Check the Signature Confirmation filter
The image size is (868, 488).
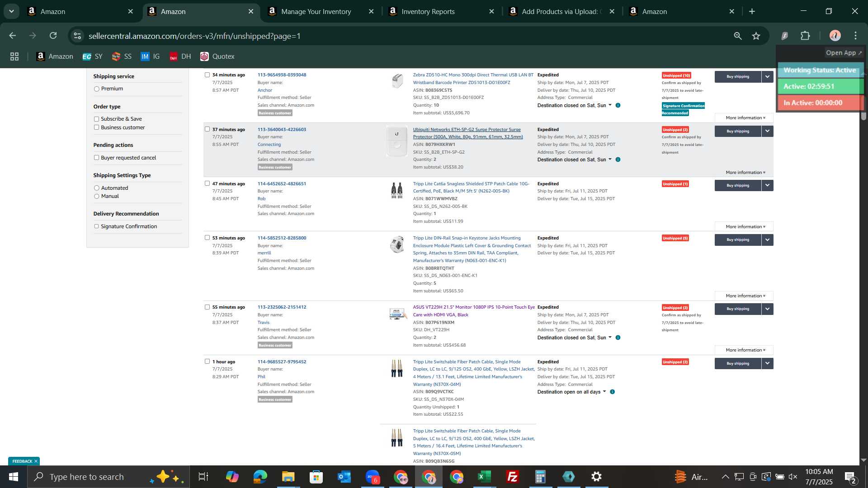point(96,226)
